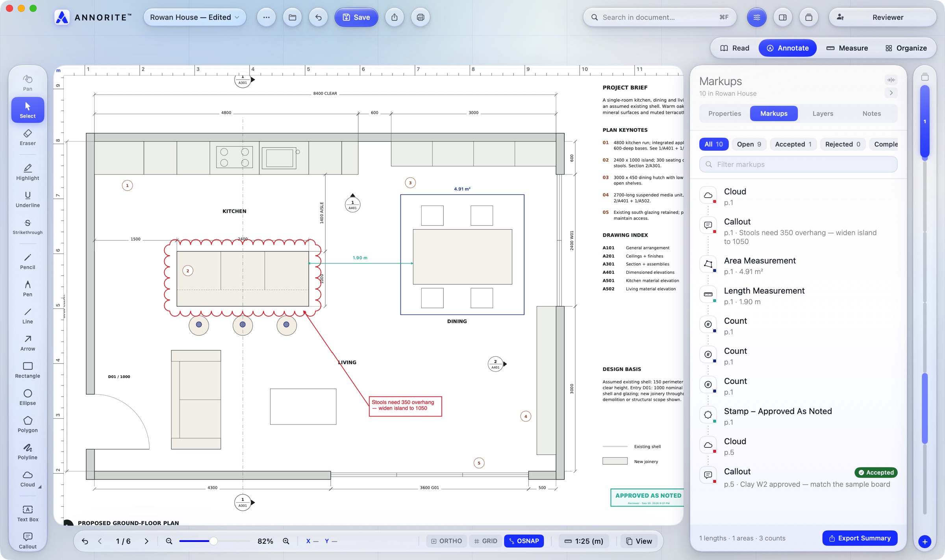
Task: Toggle ORTHO mode
Action: click(447, 541)
